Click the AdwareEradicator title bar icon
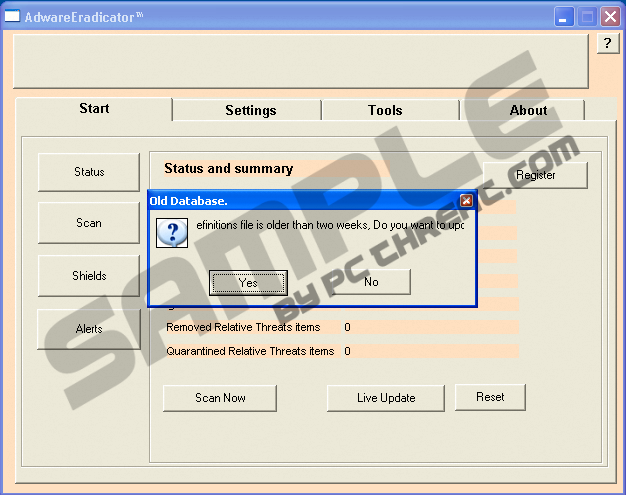626x495 pixels. (12, 16)
